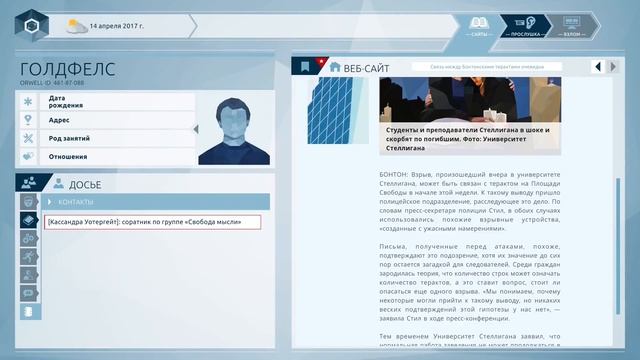The height and width of the screenshot is (360, 640).
Task: Open the running figure dossier category
Action: point(28,257)
